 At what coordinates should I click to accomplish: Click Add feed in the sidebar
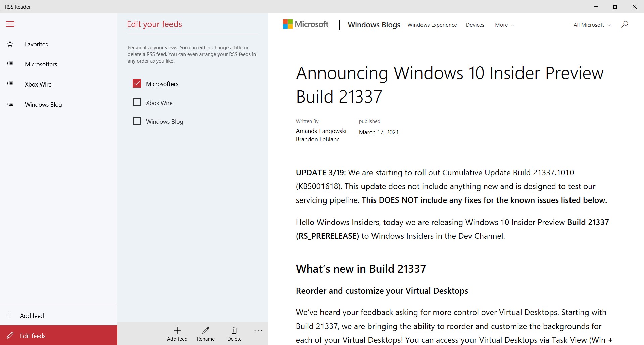click(x=32, y=315)
